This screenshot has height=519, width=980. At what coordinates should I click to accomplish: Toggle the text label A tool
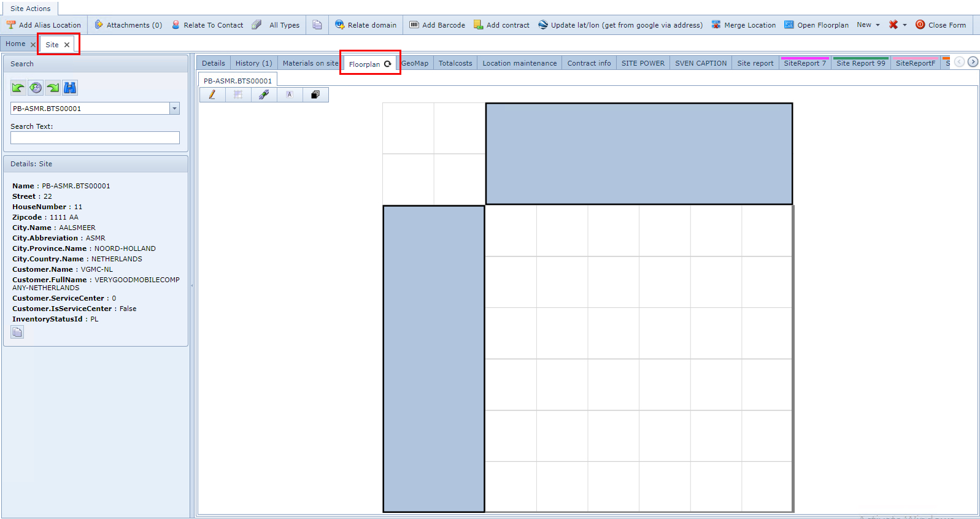coord(290,94)
